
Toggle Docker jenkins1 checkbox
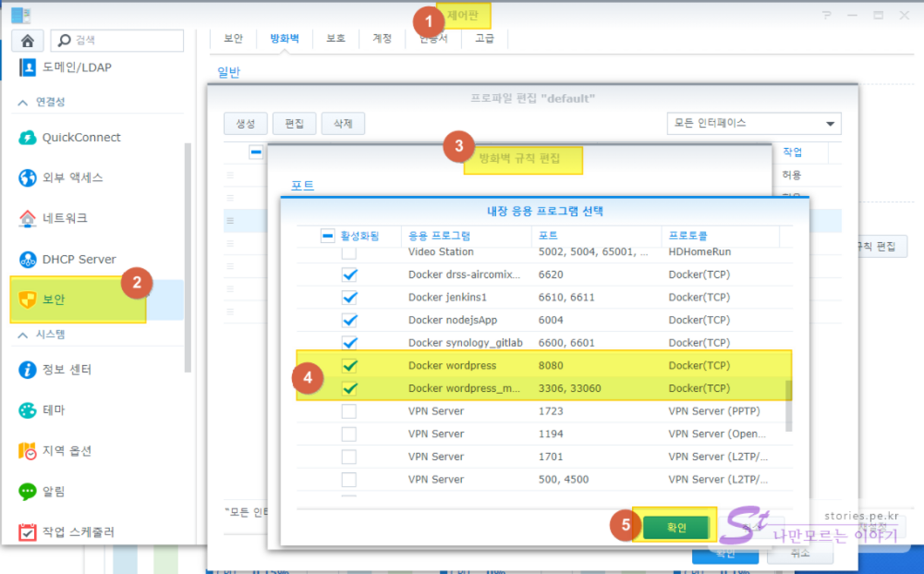tap(349, 298)
